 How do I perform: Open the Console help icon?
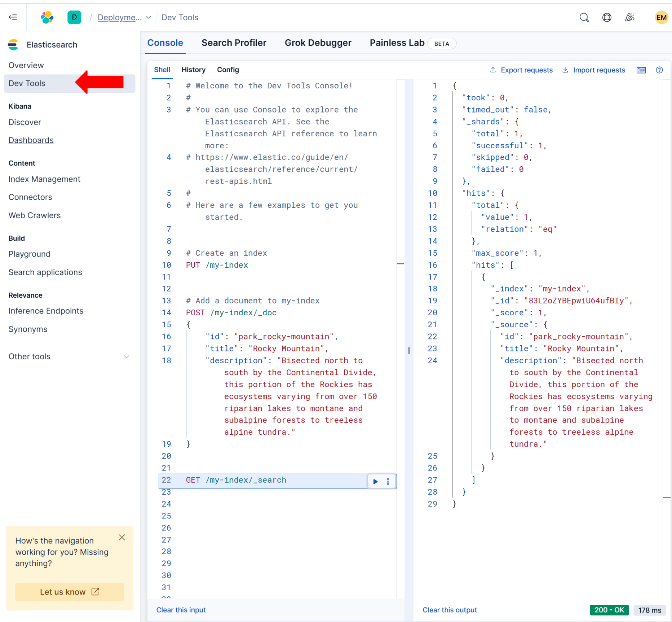pos(659,70)
